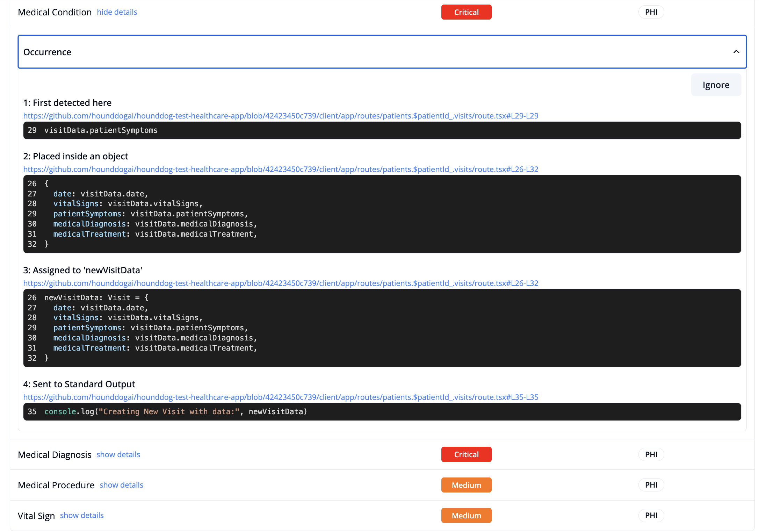The height and width of the screenshot is (532, 759).
Task: Collapse the Occurrence panel chevron
Action: [736, 52]
